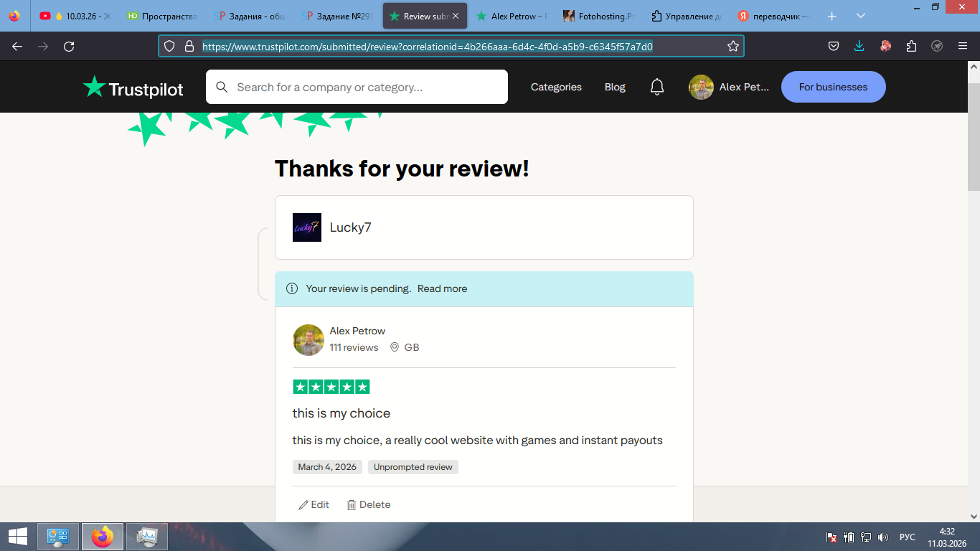This screenshot has width=980, height=551.
Task: Open the Firefox application menu
Action: tap(963, 46)
